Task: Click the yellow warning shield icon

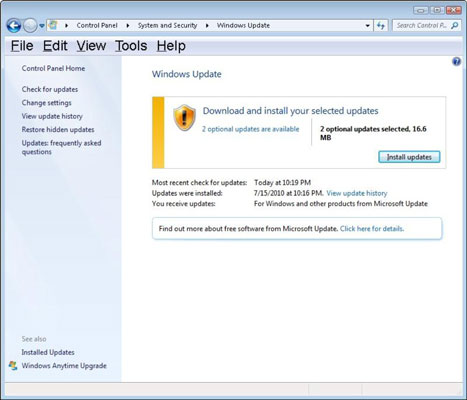Action: pyautogui.click(x=184, y=118)
